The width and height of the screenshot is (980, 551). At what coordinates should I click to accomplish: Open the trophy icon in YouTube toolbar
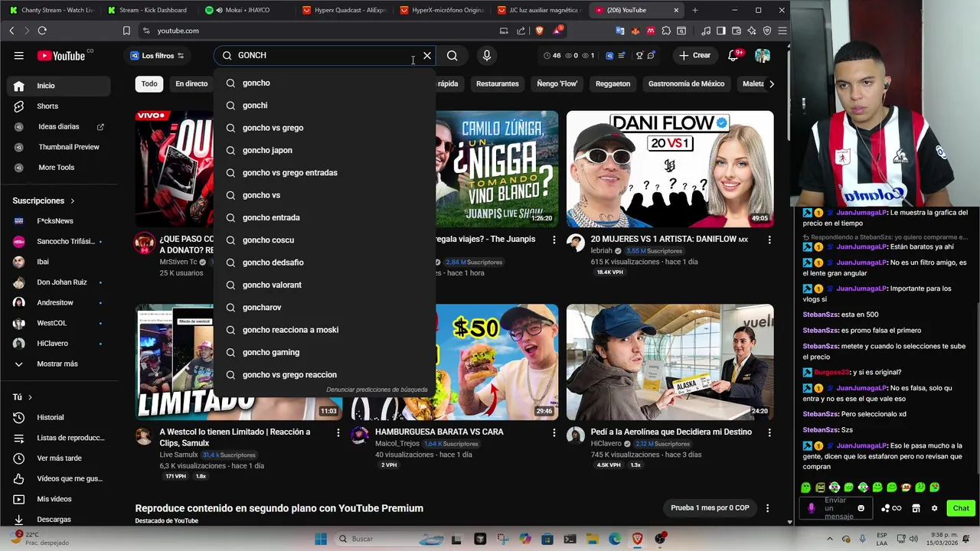pos(639,55)
